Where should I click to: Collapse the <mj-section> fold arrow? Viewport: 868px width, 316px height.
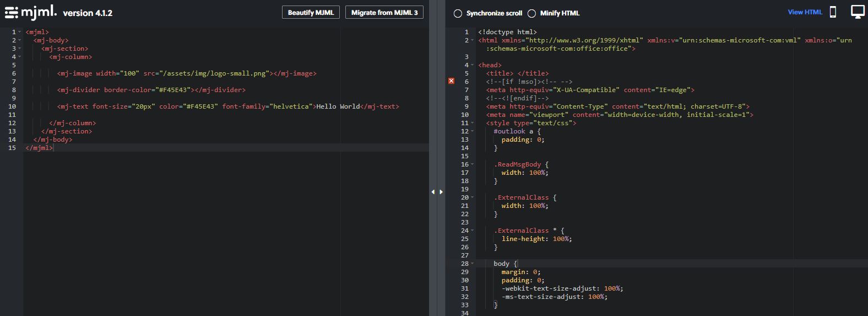click(x=20, y=49)
